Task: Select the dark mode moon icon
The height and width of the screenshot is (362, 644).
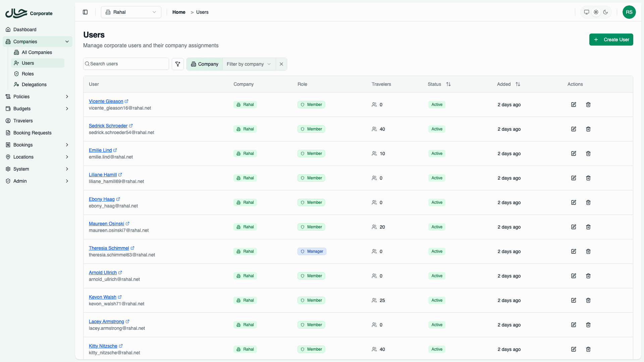Action: point(605,12)
